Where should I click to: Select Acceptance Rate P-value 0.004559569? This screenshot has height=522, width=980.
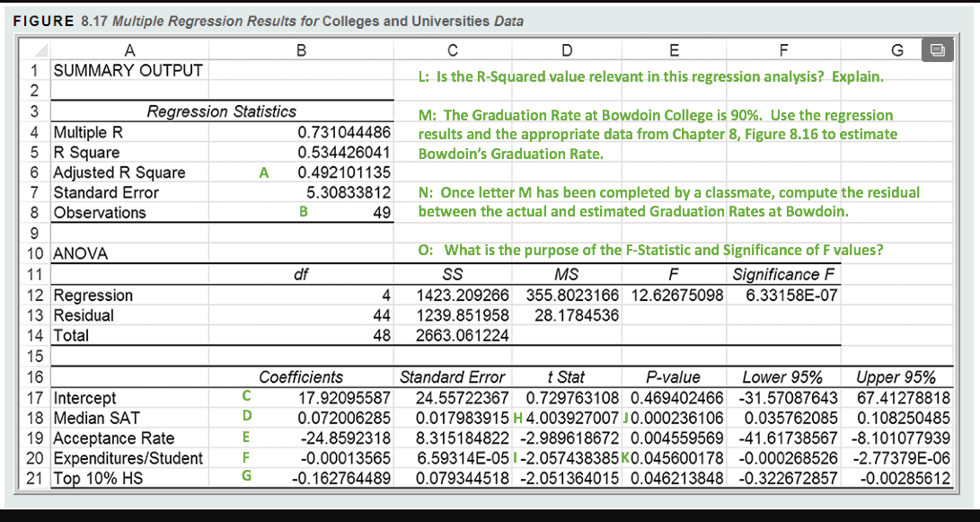pos(677,438)
